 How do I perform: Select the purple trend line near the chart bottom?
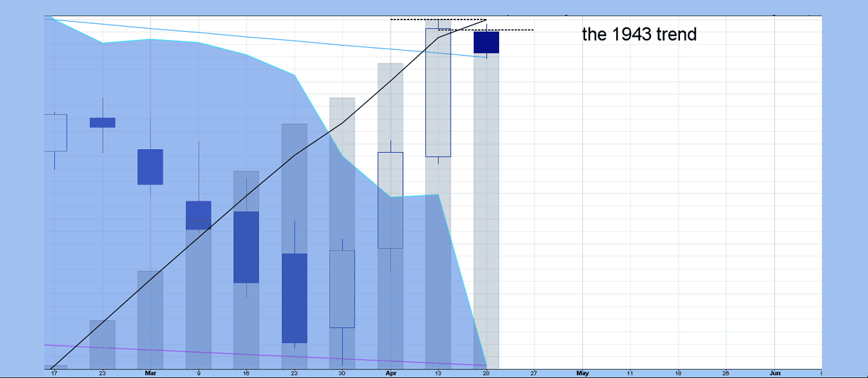[x=265, y=355]
